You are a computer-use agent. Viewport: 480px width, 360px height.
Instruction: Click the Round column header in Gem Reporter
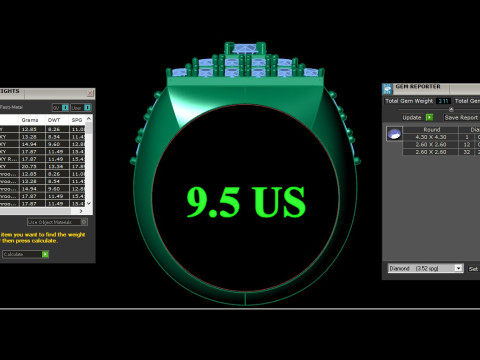[x=432, y=129]
